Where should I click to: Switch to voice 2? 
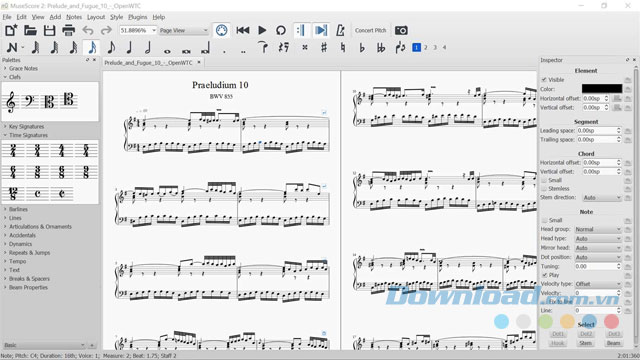tap(426, 47)
